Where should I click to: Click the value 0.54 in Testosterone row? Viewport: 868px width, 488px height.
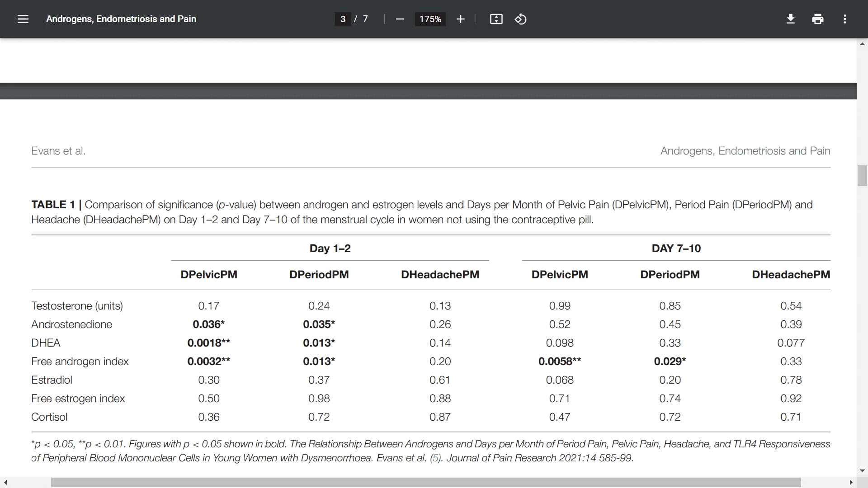[x=791, y=306]
